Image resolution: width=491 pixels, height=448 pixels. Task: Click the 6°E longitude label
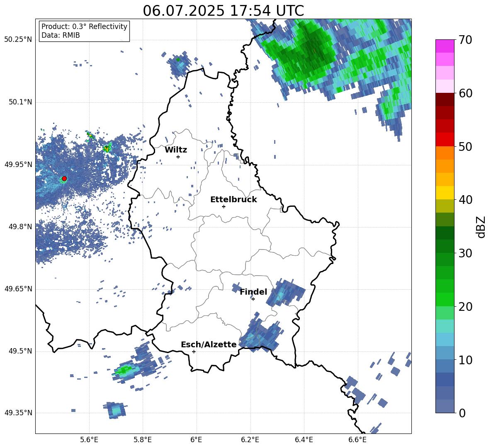196,440
